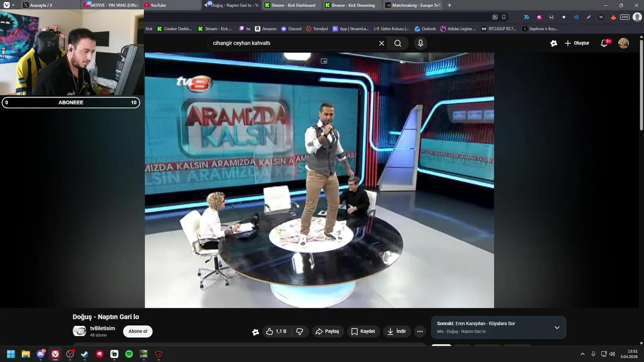644x362 pixels.
Task: Open the YouTube account avatar menu
Action: click(623, 43)
